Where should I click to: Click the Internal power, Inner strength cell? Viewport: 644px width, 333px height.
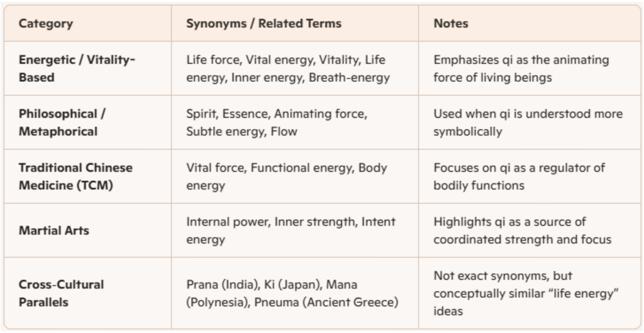click(291, 231)
